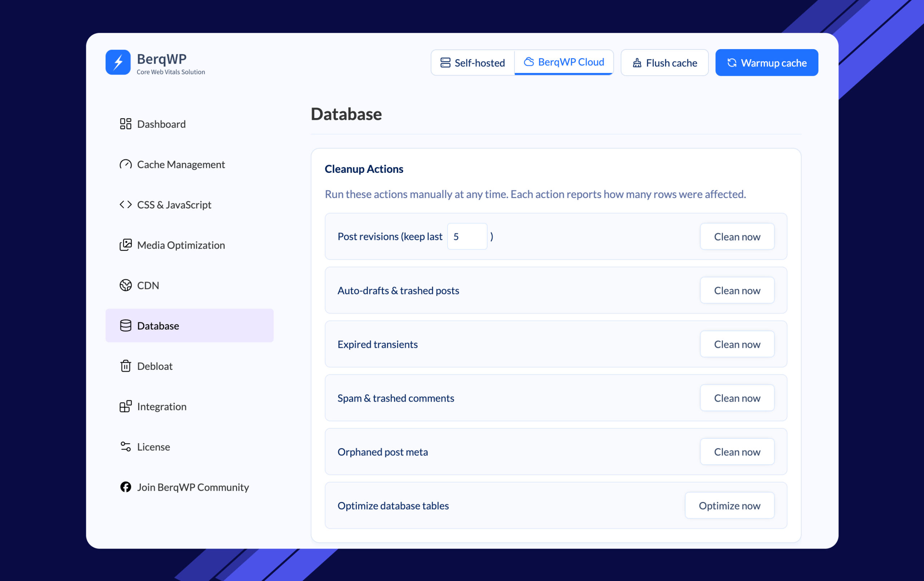Clean now for Spam & trashed comments
924x581 pixels.
click(x=737, y=398)
